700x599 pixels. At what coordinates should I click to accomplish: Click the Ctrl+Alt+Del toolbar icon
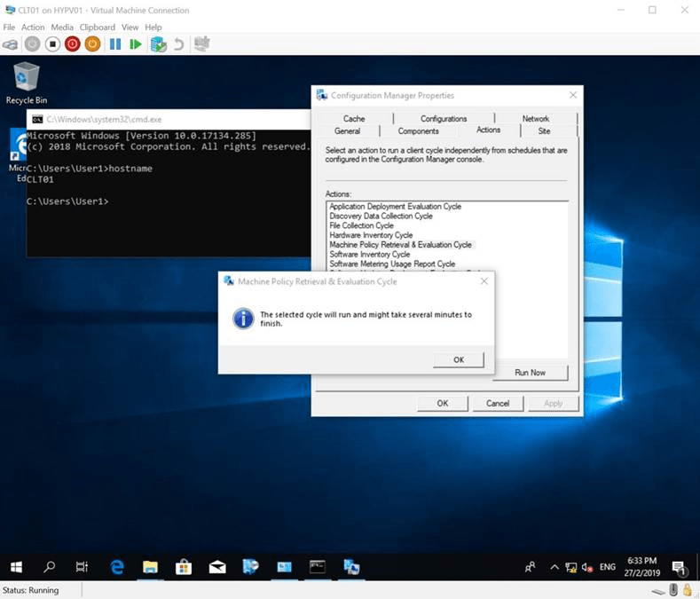click(x=10, y=43)
